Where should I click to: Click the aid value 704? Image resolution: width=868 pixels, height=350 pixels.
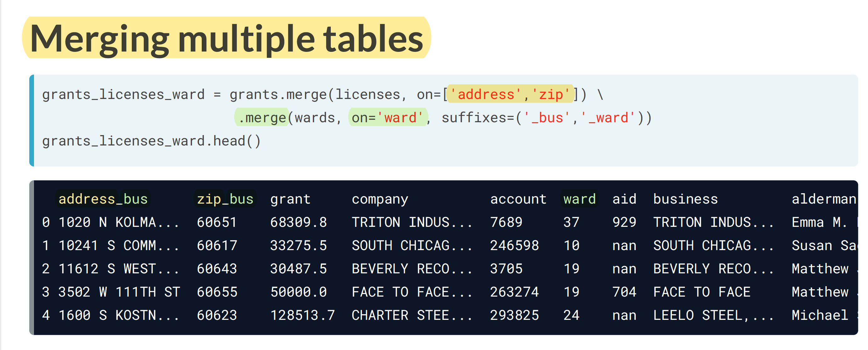624,292
